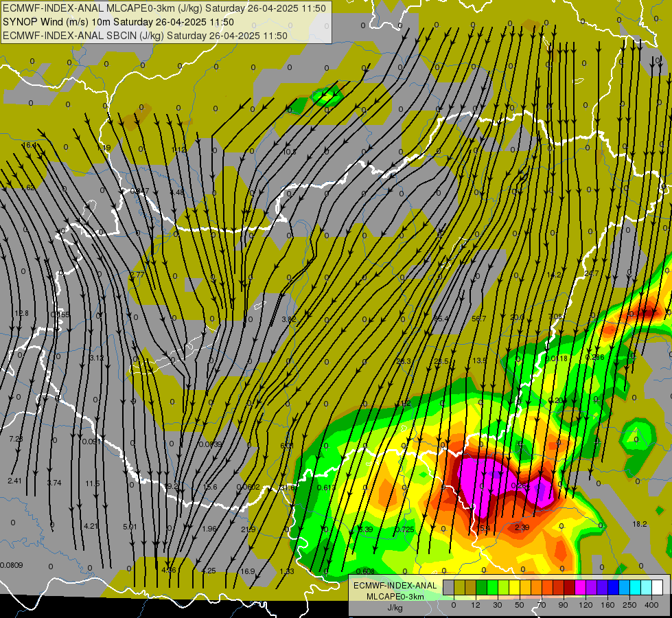Click the 28.3 value on the map
The height and width of the screenshot is (618, 672).
pos(404,361)
